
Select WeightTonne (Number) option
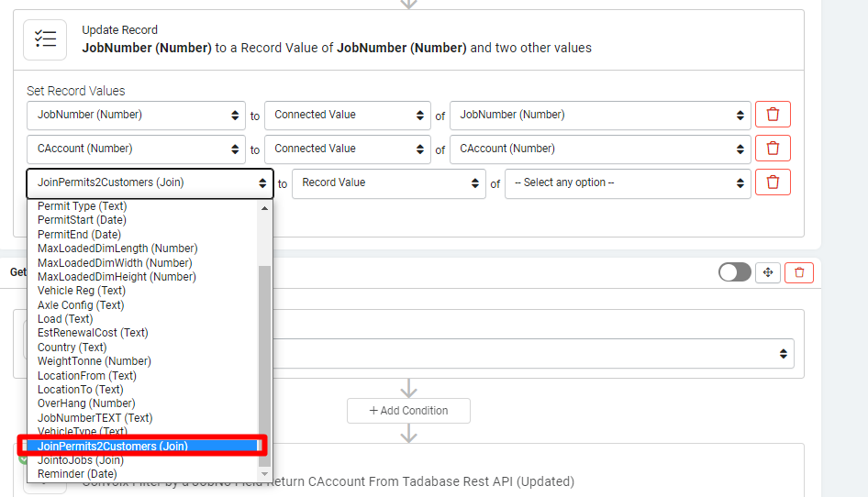(x=95, y=361)
